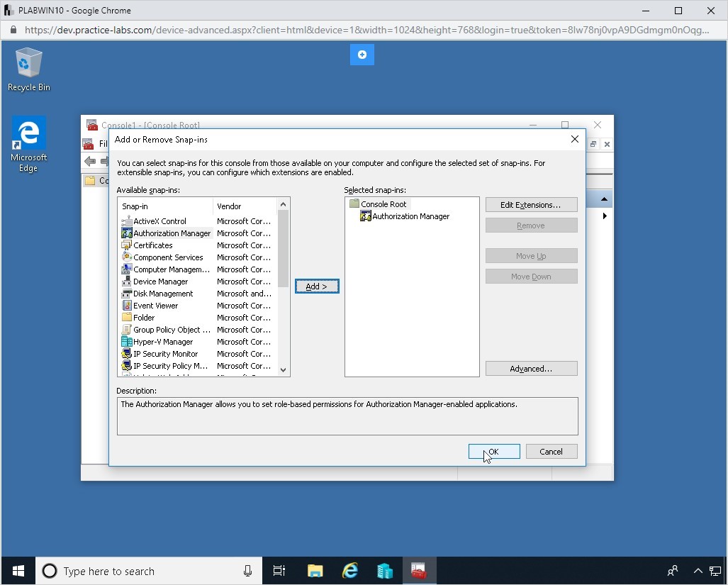The height and width of the screenshot is (585, 728).
Task: Click the Move Up button
Action: [x=531, y=256]
